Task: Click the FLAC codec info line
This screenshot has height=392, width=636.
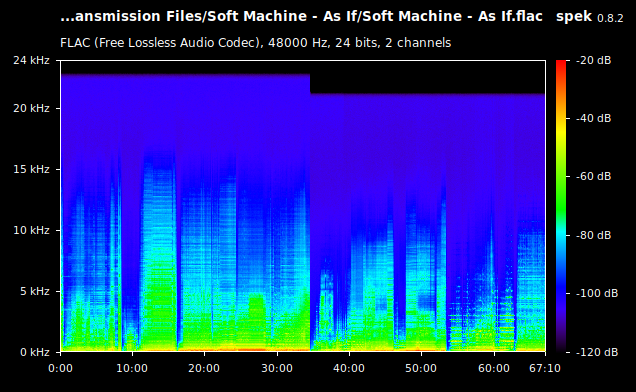Action: [x=256, y=43]
